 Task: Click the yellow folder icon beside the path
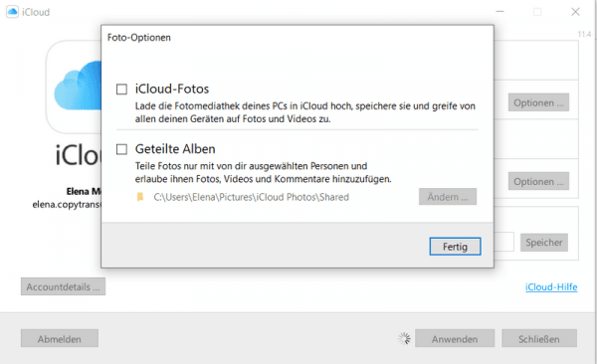(140, 197)
